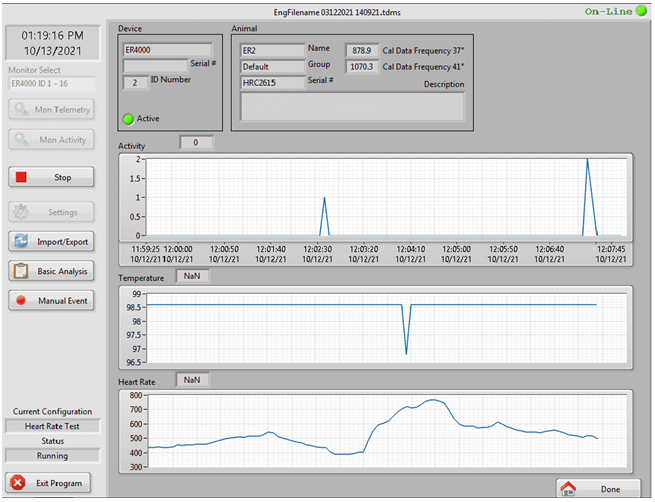Click the Cal Data Frequency 37° value
Screen dimensions: 655x502
360,49
